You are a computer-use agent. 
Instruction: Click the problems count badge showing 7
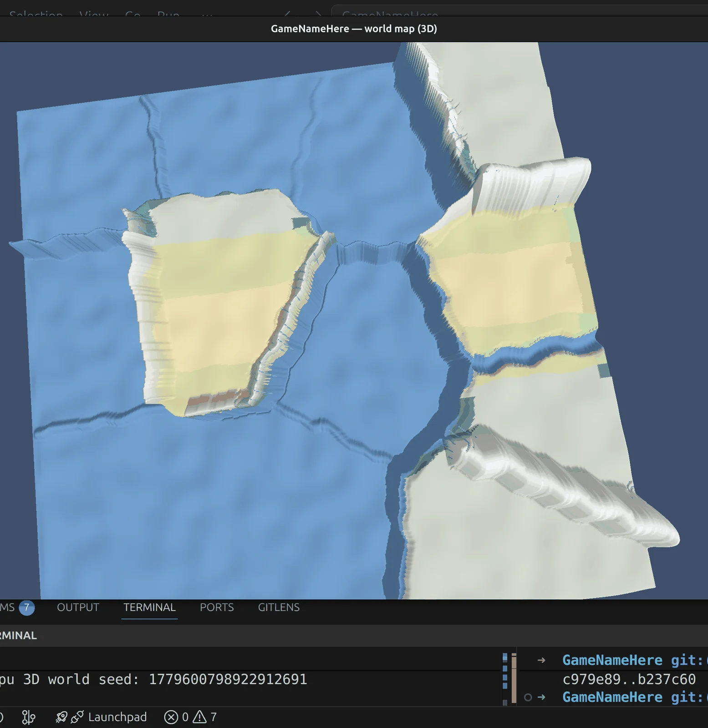pyautogui.click(x=27, y=607)
